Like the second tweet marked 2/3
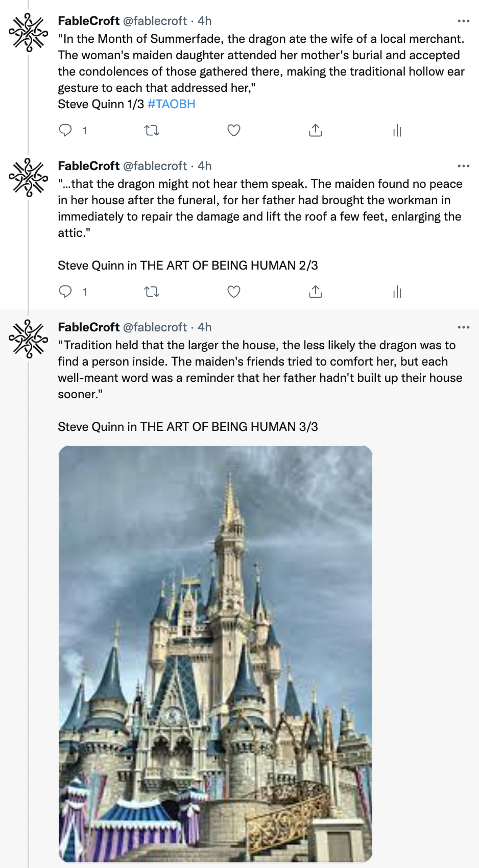Image resolution: width=479 pixels, height=868 pixels. click(234, 292)
